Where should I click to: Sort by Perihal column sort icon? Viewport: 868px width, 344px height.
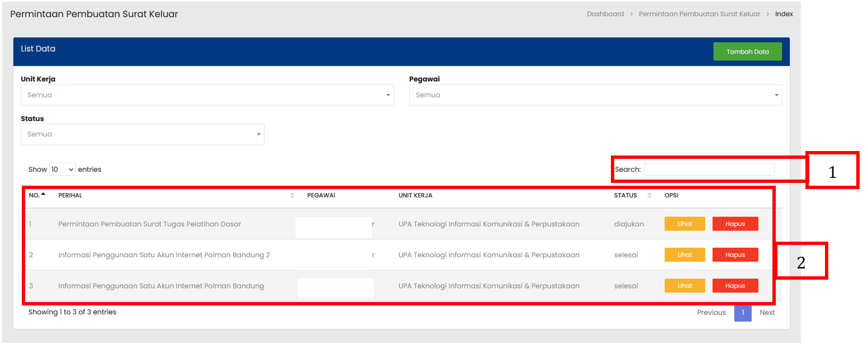[292, 195]
